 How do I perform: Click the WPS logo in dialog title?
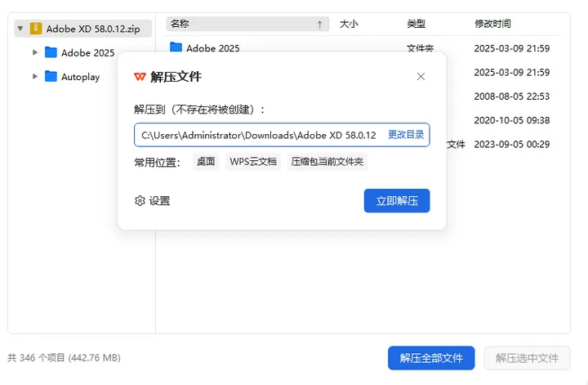[x=140, y=77]
